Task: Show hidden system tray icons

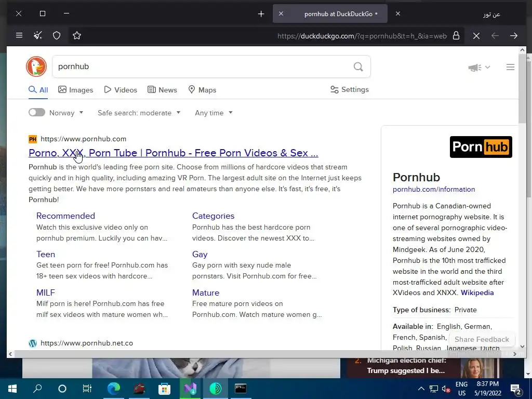Action: [421, 389]
